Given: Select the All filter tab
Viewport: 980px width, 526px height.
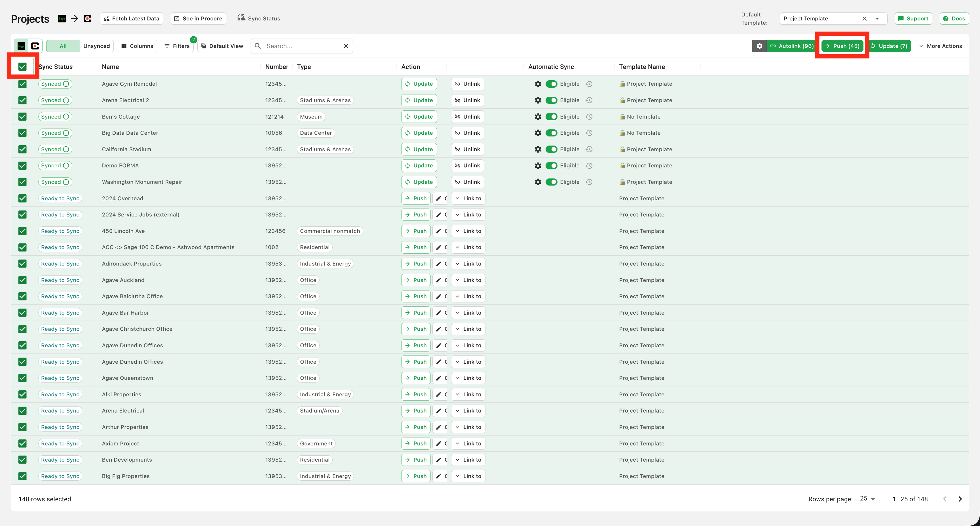Looking at the screenshot, I should (63, 46).
